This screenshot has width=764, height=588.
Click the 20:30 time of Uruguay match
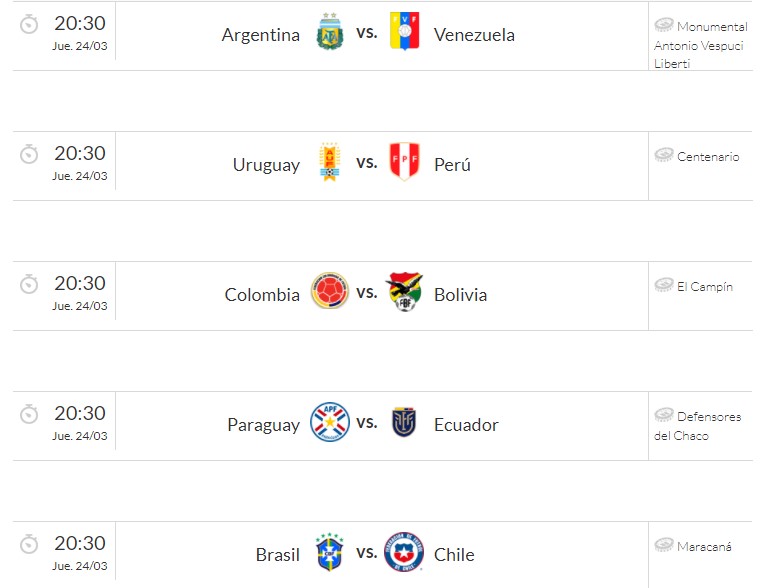[80, 153]
